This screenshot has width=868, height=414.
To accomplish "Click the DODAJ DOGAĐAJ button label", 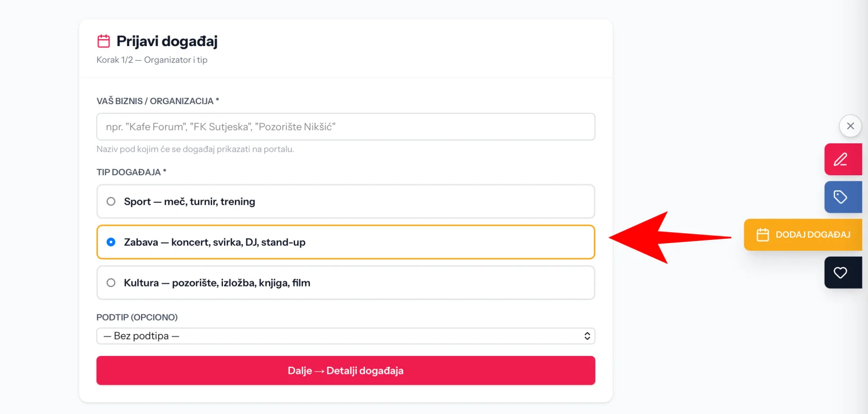I will [813, 235].
